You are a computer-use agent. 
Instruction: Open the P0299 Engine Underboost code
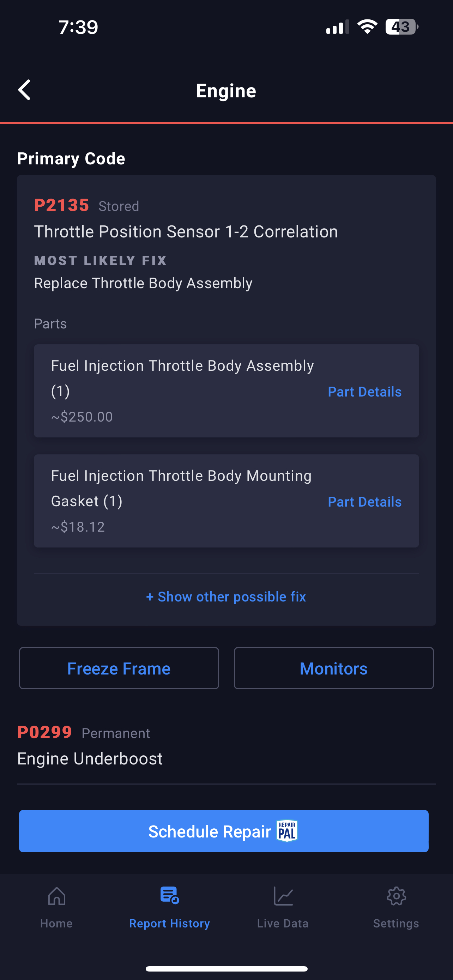(90, 746)
